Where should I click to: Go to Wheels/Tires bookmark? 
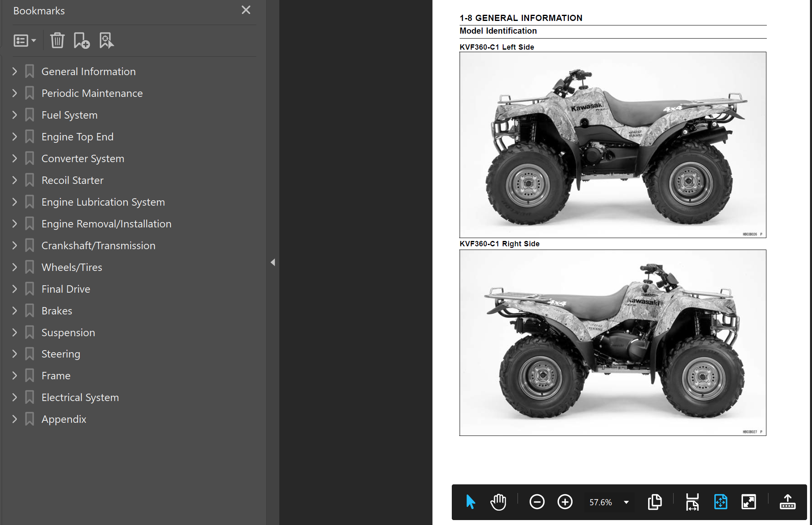(x=71, y=267)
